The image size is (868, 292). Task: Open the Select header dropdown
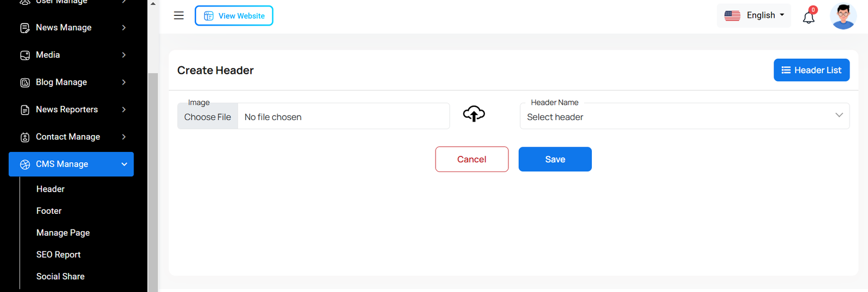(x=684, y=116)
